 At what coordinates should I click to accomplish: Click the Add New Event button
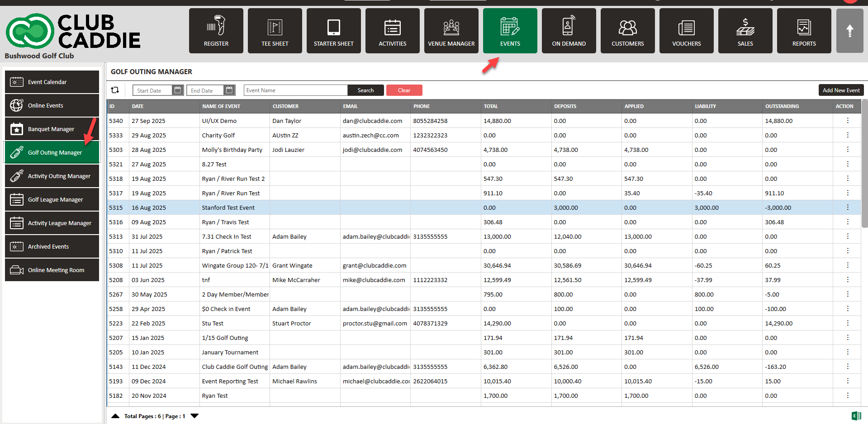click(x=841, y=90)
